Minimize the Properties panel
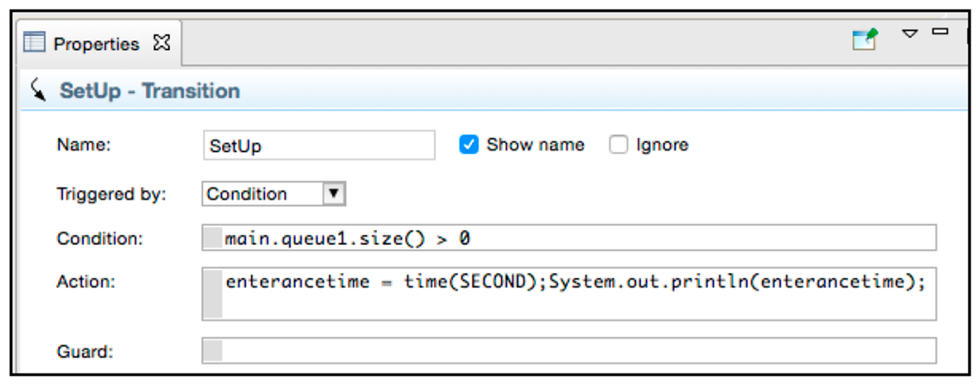980x385 pixels. [x=940, y=31]
